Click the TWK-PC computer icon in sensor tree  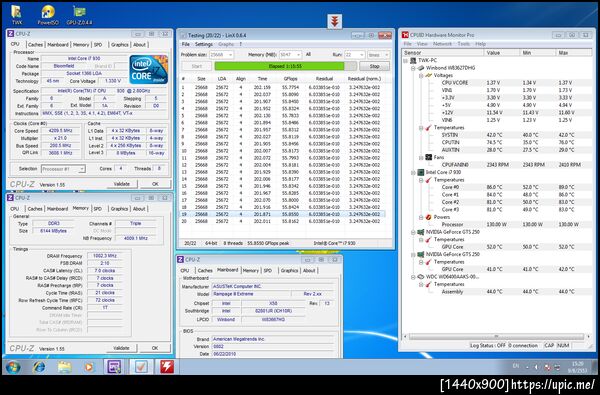pyautogui.click(x=413, y=60)
